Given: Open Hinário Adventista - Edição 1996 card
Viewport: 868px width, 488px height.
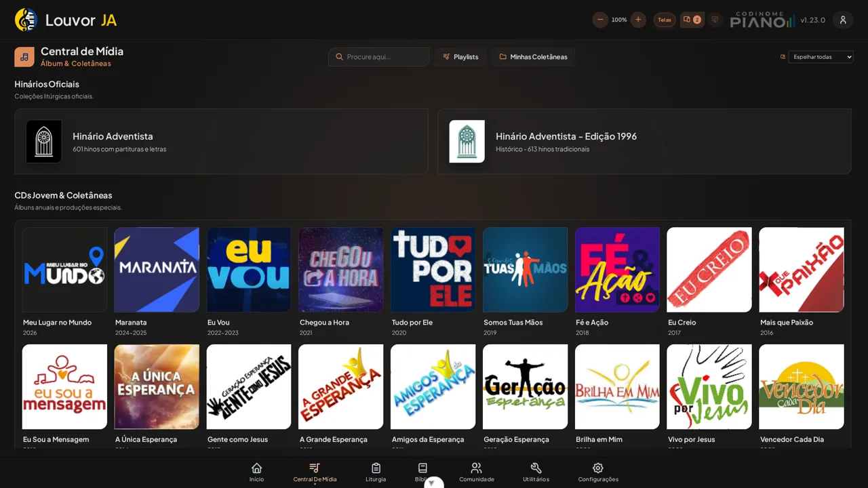Looking at the screenshot, I should point(644,142).
